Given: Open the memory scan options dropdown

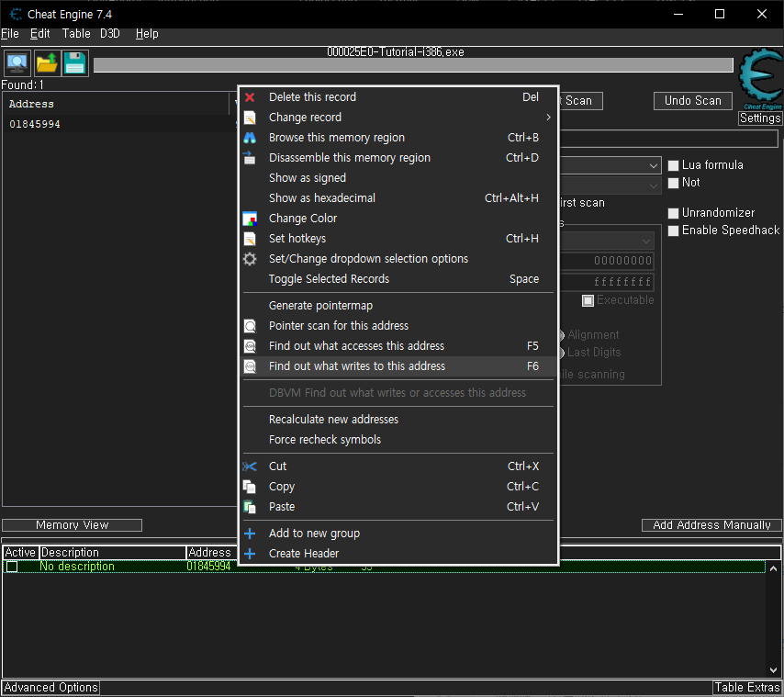Looking at the screenshot, I should click(x=645, y=241).
